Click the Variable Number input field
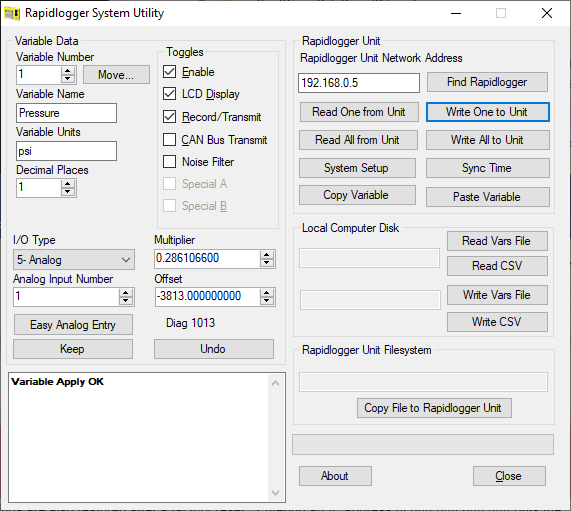Image resolution: width=571 pixels, height=511 pixels. pos(39,75)
